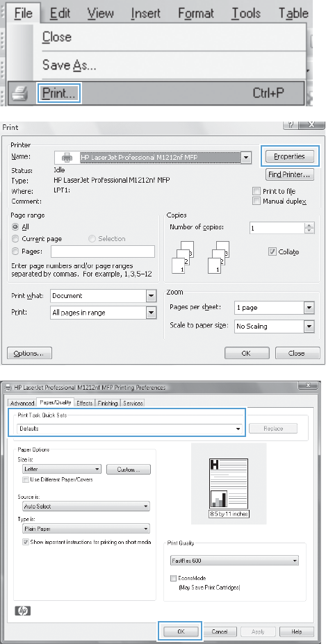The height and width of the screenshot is (644, 326).
Task: Enable the Print to file checkbox
Action: [256, 191]
